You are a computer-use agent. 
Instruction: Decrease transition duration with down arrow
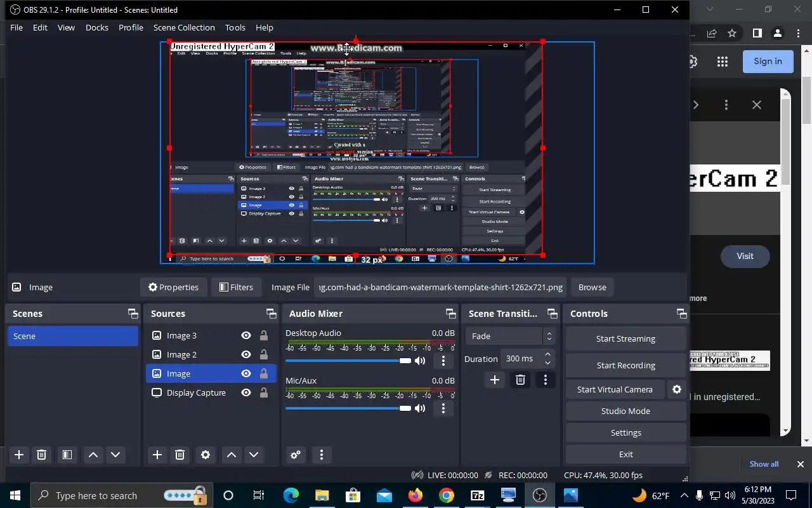point(548,363)
